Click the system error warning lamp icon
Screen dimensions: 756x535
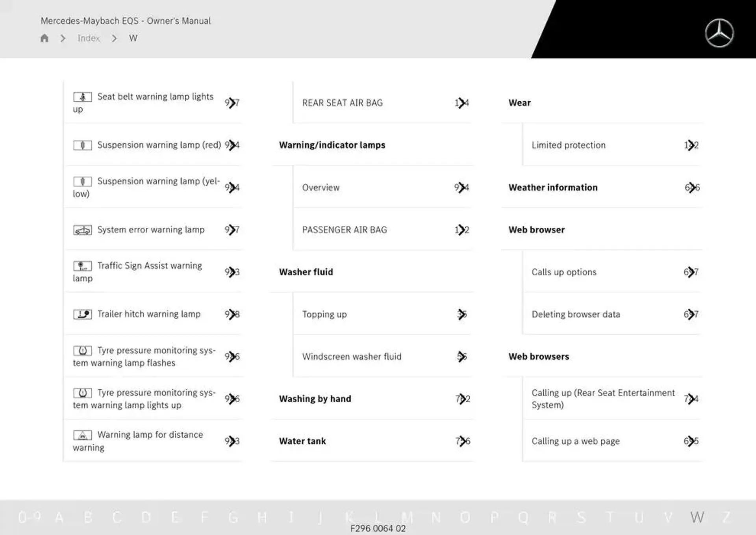tap(82, 229)
